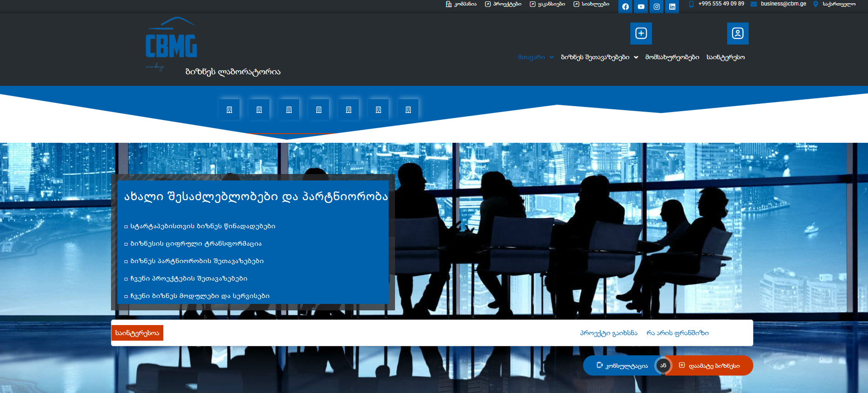Click the plus square icon button
The height and width of the screenshot is (393, 868).
(641, 34)
